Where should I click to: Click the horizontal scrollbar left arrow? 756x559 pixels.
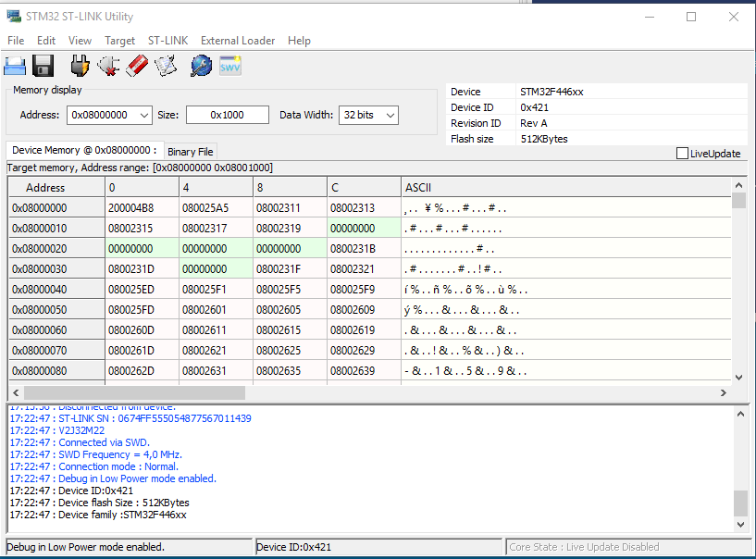tap(16, 392)
